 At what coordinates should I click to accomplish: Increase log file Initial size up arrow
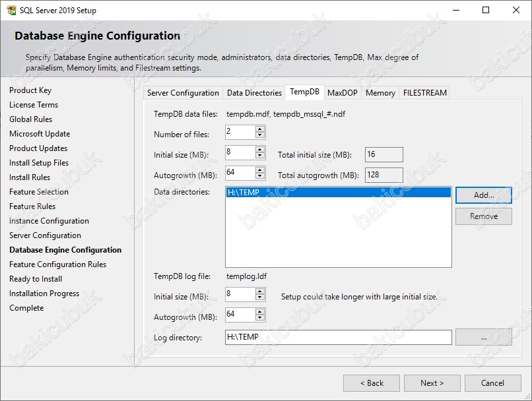260,291
